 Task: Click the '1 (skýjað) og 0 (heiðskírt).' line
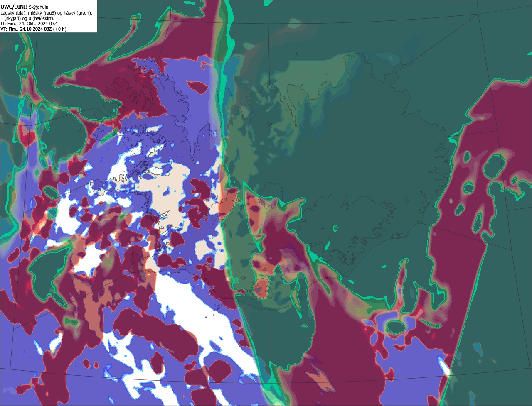coord(27,18)
